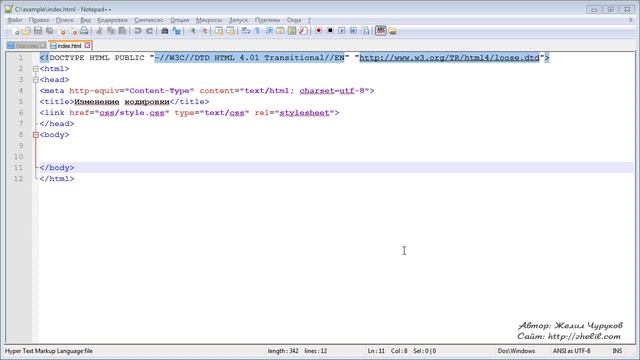Open the Кодировки menu
Screen dimensions: 640x360
click(112, 20)
